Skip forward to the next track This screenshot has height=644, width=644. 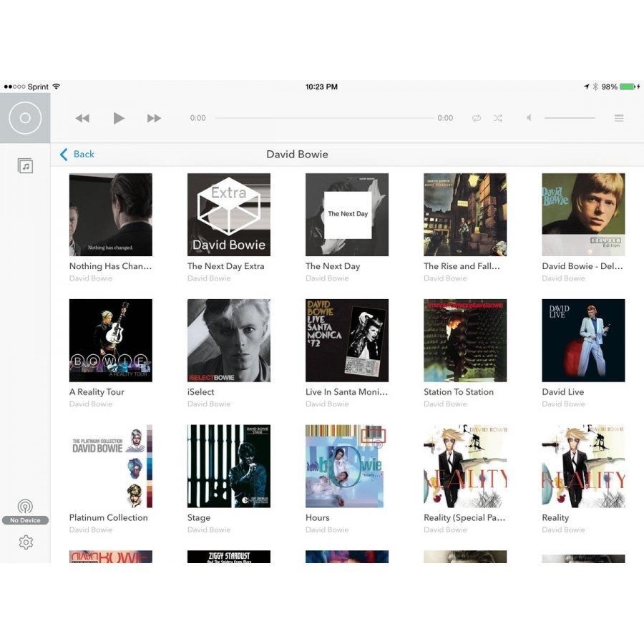click(x=154, y=118)
